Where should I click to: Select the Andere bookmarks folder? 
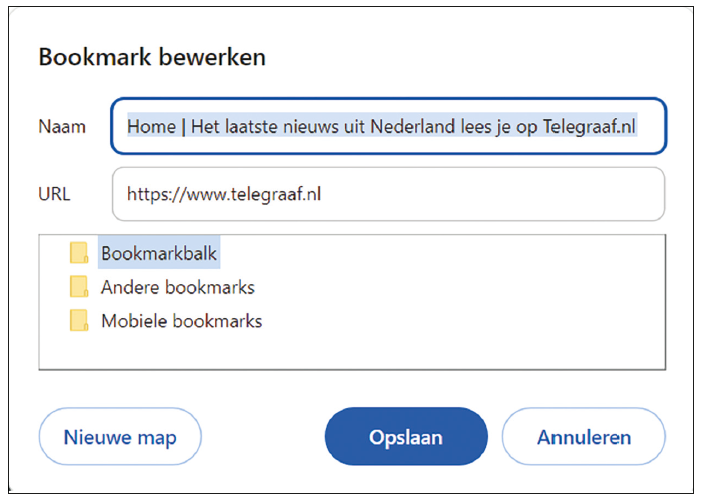[178, 287]
